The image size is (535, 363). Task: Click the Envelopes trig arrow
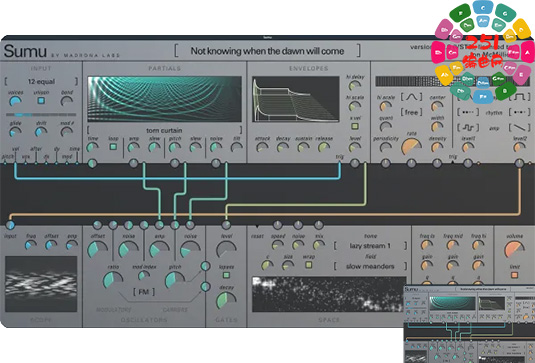(x=339, y=162)
